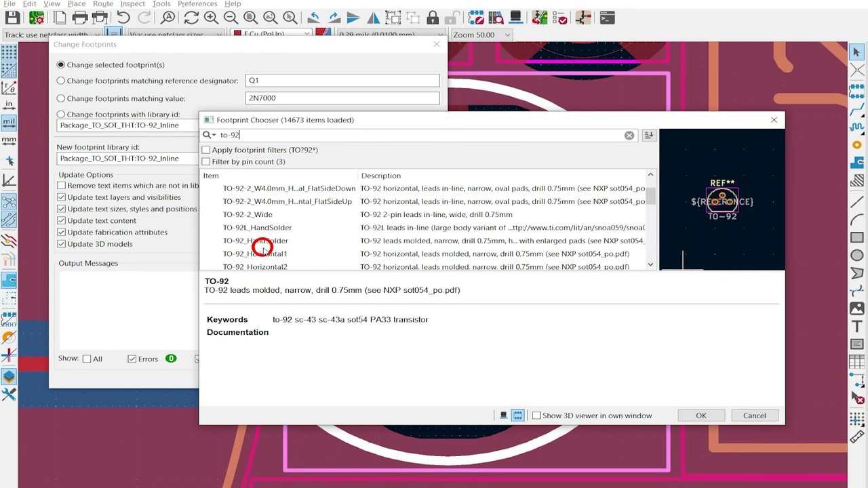Zoom out on the board
868x488 pixels.
231,18
